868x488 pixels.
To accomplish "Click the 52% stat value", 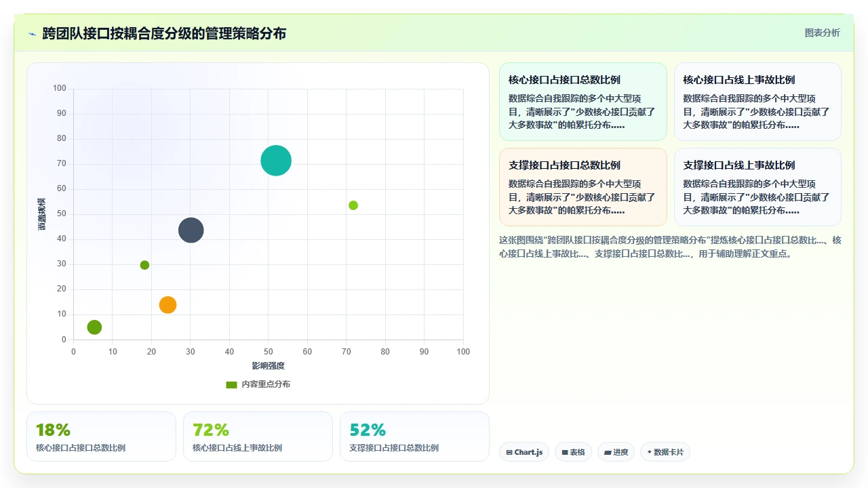I will pos(368,430).
